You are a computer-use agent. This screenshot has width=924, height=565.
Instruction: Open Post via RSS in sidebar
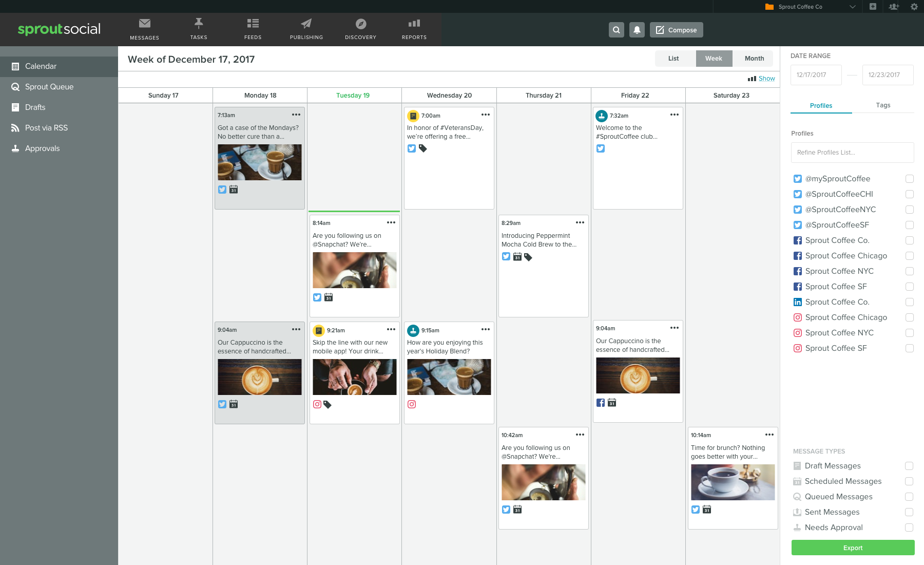[x=59, y=128]
